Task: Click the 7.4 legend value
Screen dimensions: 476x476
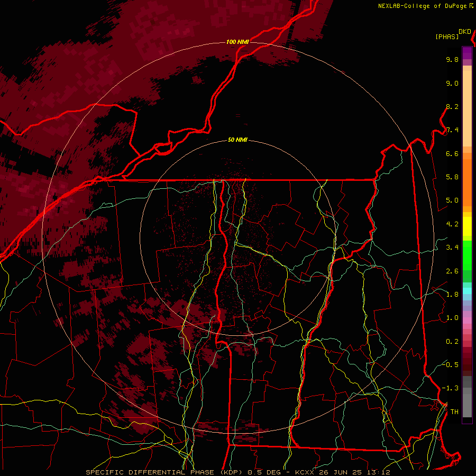Action: 452,130
